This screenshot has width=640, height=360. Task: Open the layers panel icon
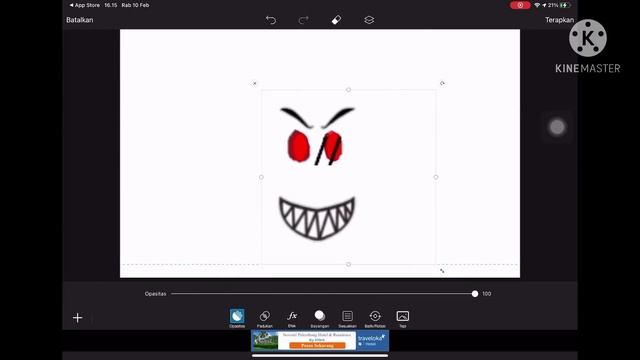point(369,20)
